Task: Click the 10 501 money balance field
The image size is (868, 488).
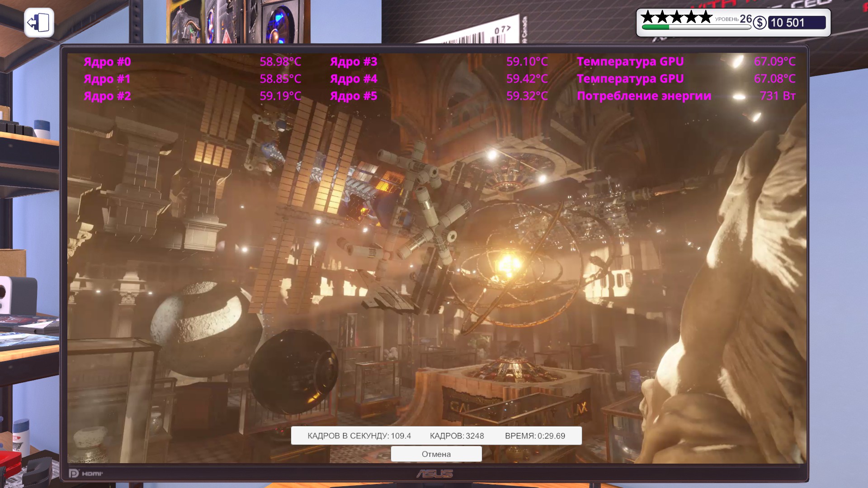Action: click(x=797, y=23)
